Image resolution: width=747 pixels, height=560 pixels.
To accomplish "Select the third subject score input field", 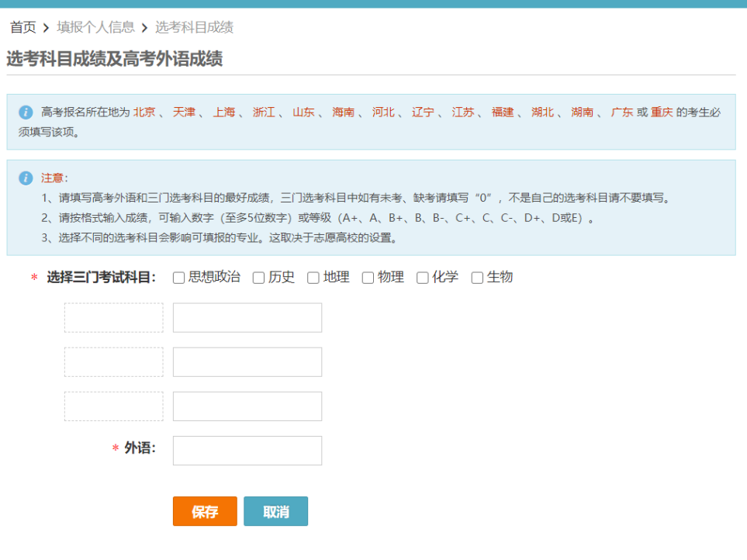I will click(247, 406).
